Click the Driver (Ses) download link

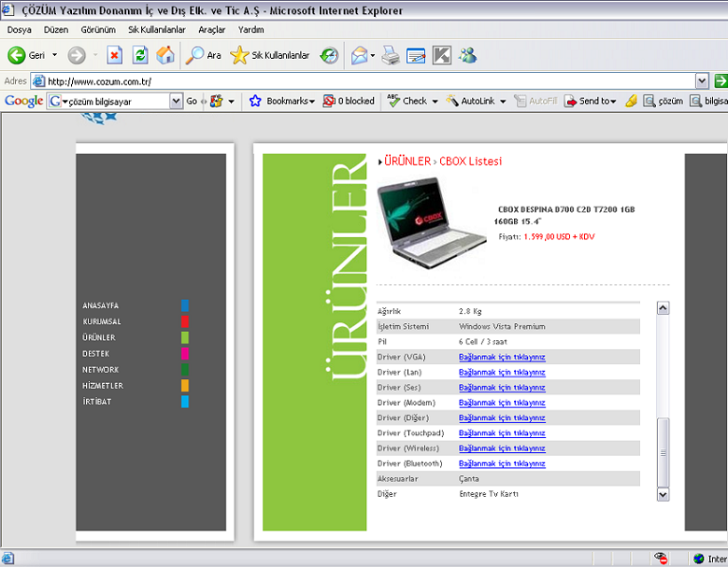click(x=502, y=388)
